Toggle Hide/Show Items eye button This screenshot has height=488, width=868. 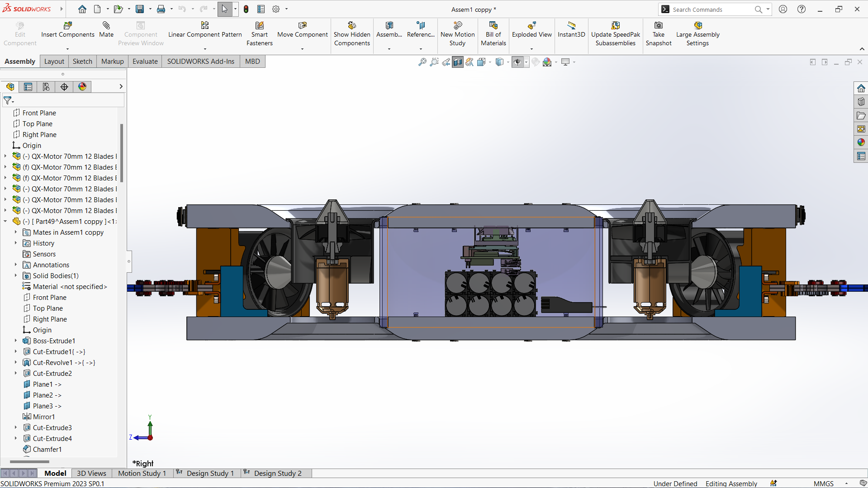(517, 62)
